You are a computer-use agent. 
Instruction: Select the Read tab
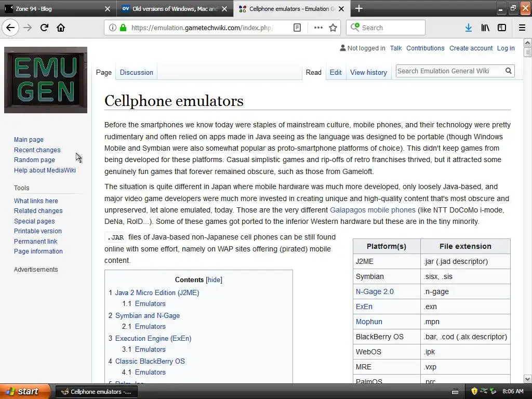pos(313,72)
